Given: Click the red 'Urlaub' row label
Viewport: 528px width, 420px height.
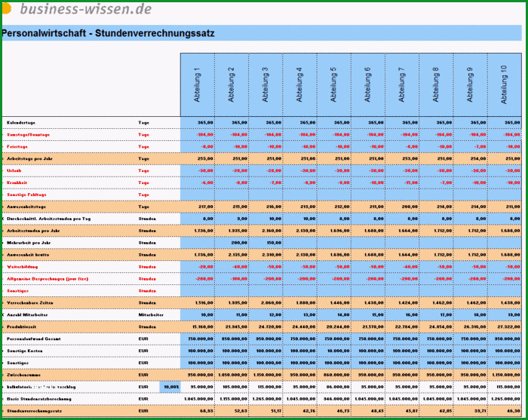Looking at the screenshot, I should coord(14,170).
